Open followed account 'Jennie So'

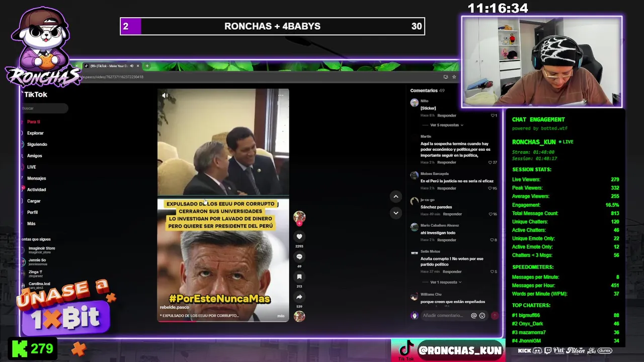click(x=36, y=262)
